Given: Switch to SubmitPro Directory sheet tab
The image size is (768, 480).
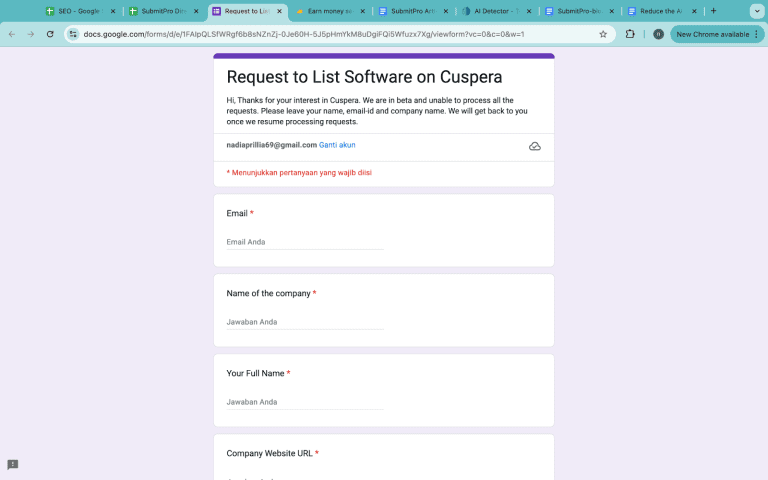Looking at the screenshot, I should [x=163, y=11].
